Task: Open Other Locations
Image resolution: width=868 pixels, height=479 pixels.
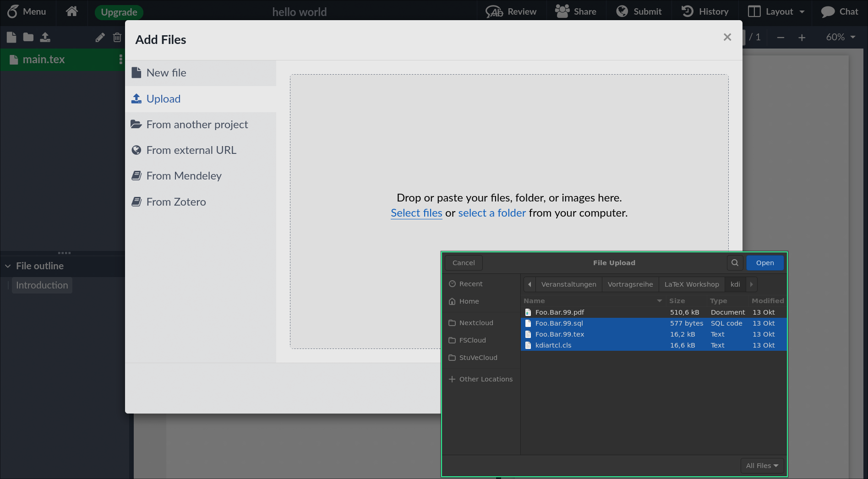Action: [481, 379]
